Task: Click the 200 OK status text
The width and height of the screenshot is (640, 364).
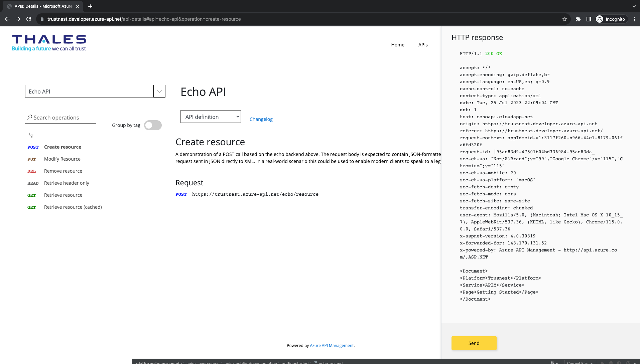Action: [x=494, y=53]
